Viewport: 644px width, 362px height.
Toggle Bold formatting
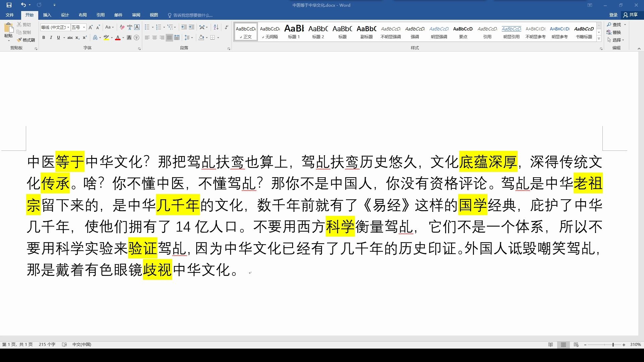coord(44,38)
